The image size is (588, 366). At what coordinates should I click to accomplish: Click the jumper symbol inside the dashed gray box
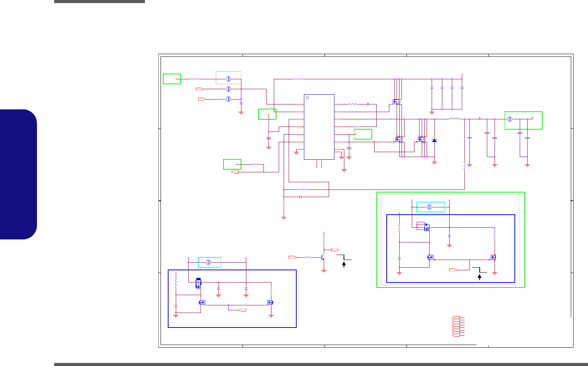click(x=228, y=79)
